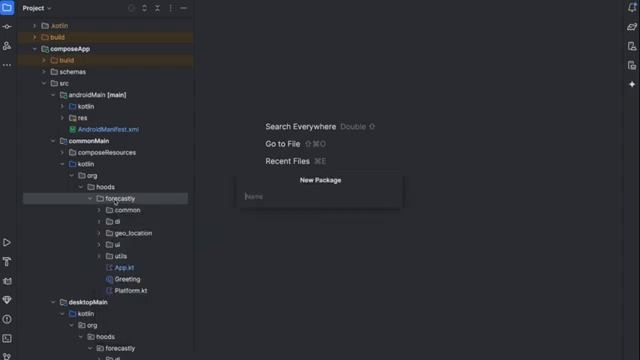Select the kotlin folder under commonMain
This screenshot has width=640, height=360.
86,164
